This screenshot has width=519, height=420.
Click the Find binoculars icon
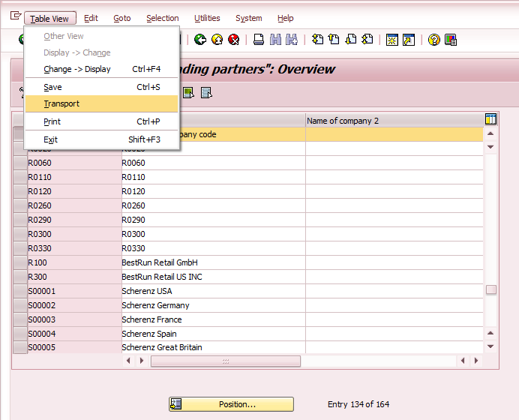pyautogui.click(x=275, y=40)
